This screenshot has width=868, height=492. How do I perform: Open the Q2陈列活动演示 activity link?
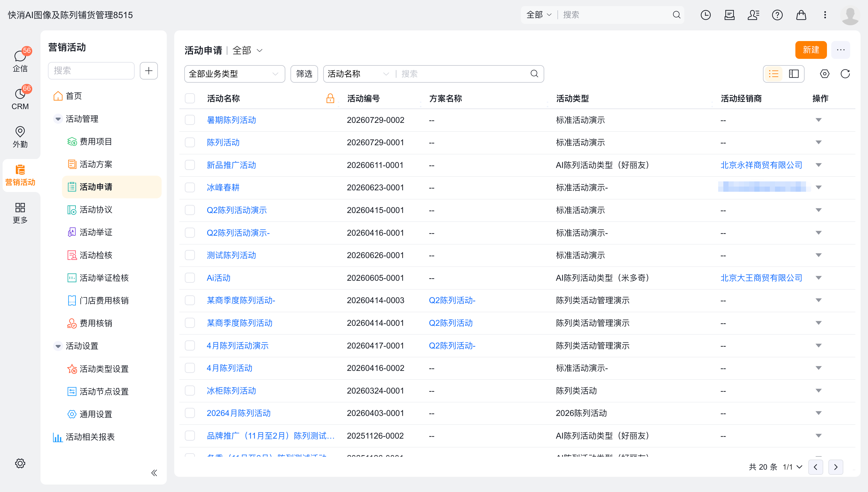point(237,210)
